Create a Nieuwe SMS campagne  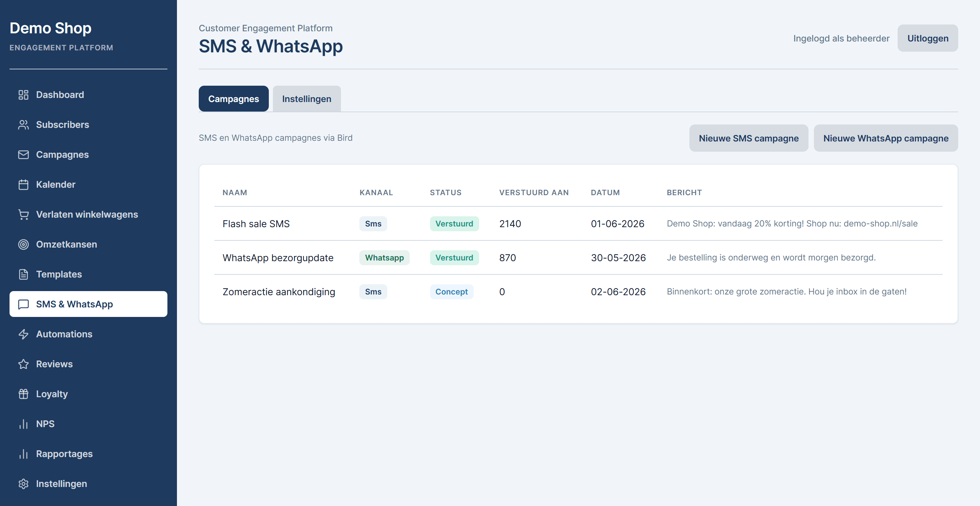(x=749, y=138)
